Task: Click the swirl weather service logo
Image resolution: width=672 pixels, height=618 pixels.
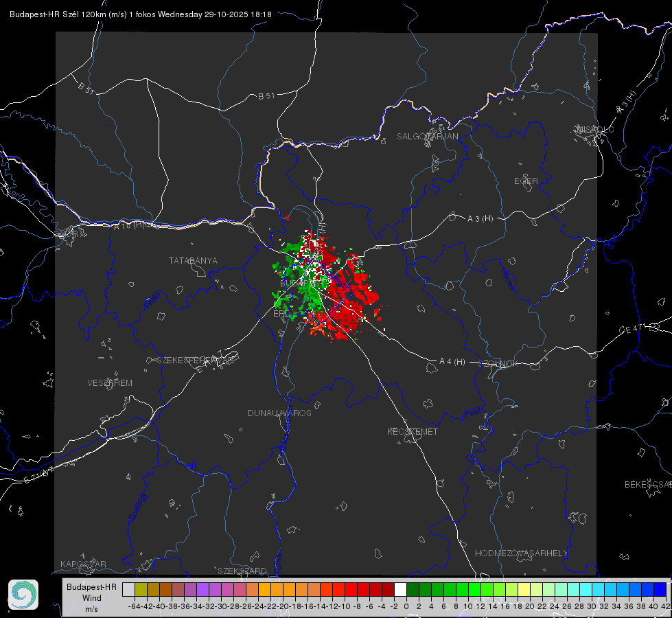Action: [x=23, y=595]
